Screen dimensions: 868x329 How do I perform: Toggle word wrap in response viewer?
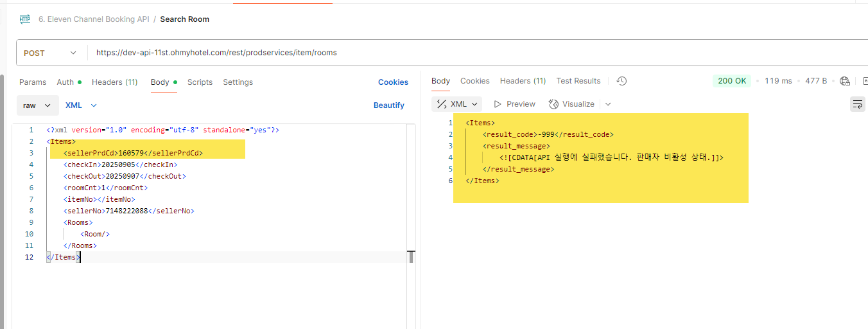click(x=857, y=104)
